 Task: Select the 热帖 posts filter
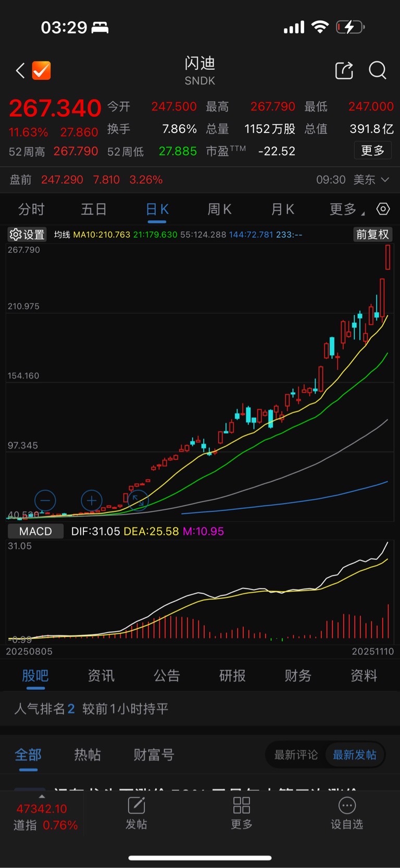point(87,754)
